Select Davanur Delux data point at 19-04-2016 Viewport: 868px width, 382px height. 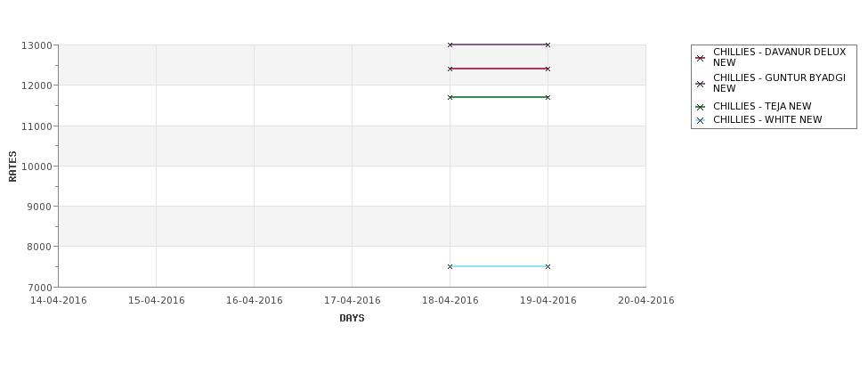pyautogui.click(x=548, y=69)
